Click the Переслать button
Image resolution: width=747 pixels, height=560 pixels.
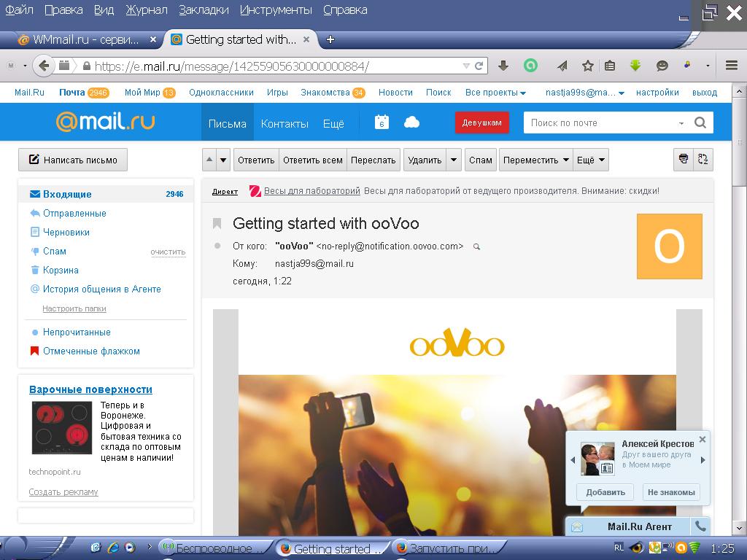click(373, 160)
